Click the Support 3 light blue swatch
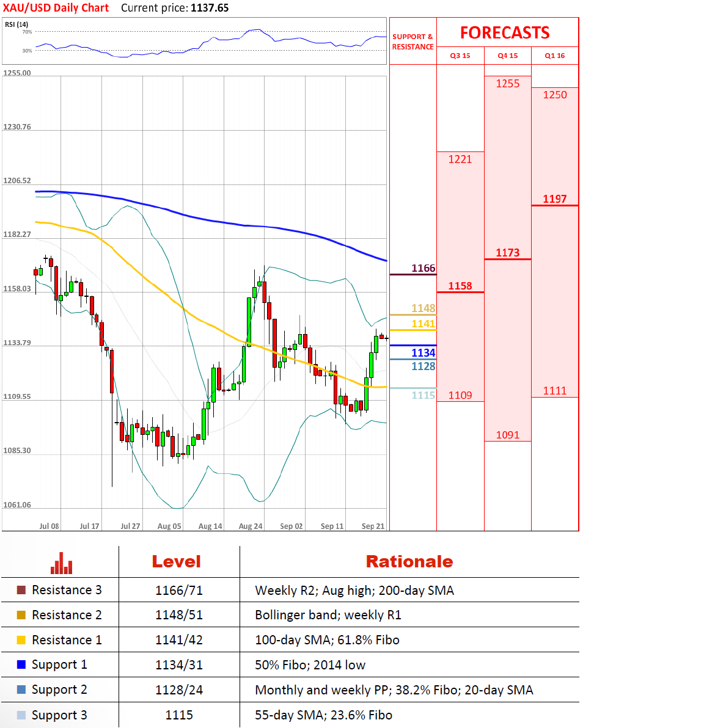This screenshot has height=728, width=704. (x=21, y=715)
